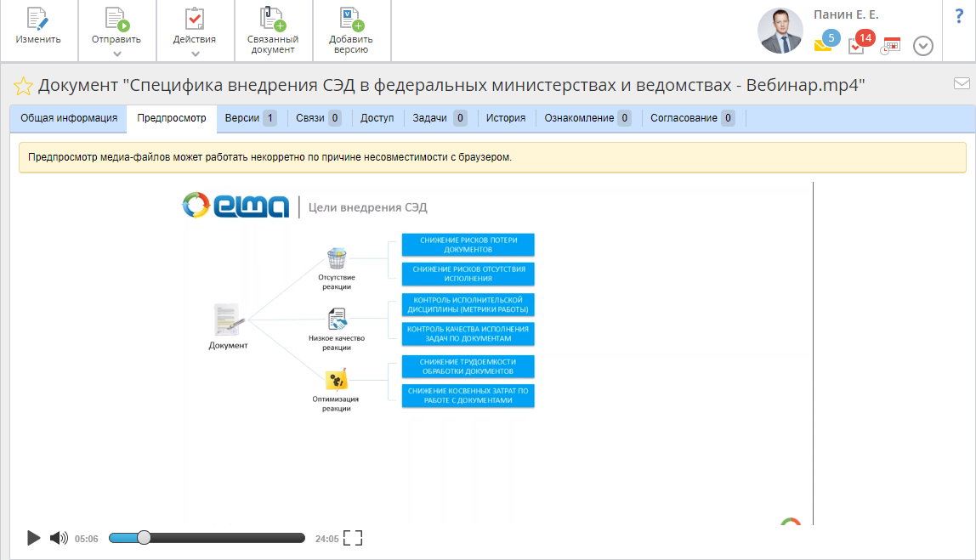Open the Действия clipboard icon
The width and height of the screenshot is (976, 560).
coord(195,20)
